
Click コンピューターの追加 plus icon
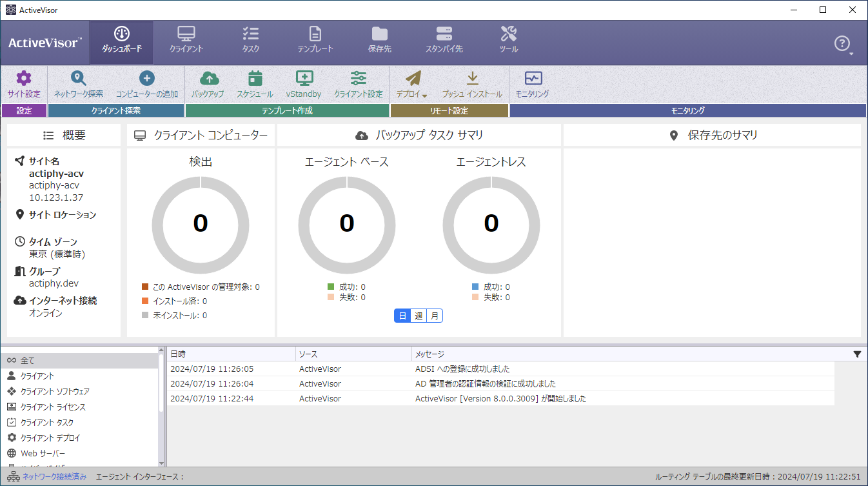(x=147, y=78)
